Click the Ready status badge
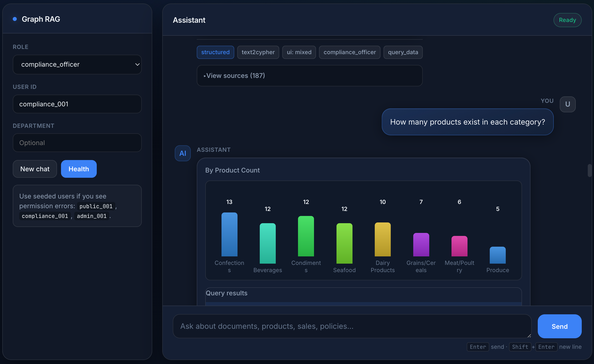 [567, 20]
